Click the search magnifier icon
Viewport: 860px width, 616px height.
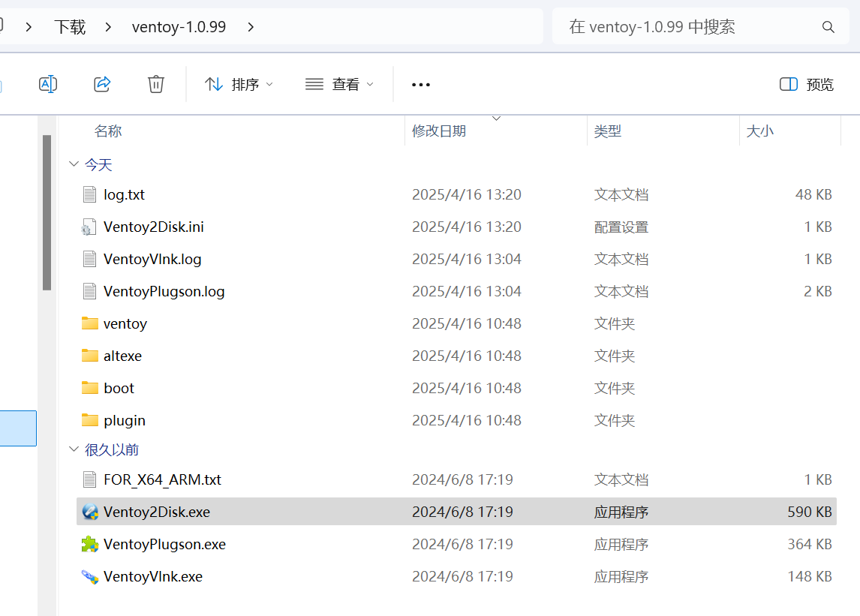click(x=828, y=27)
